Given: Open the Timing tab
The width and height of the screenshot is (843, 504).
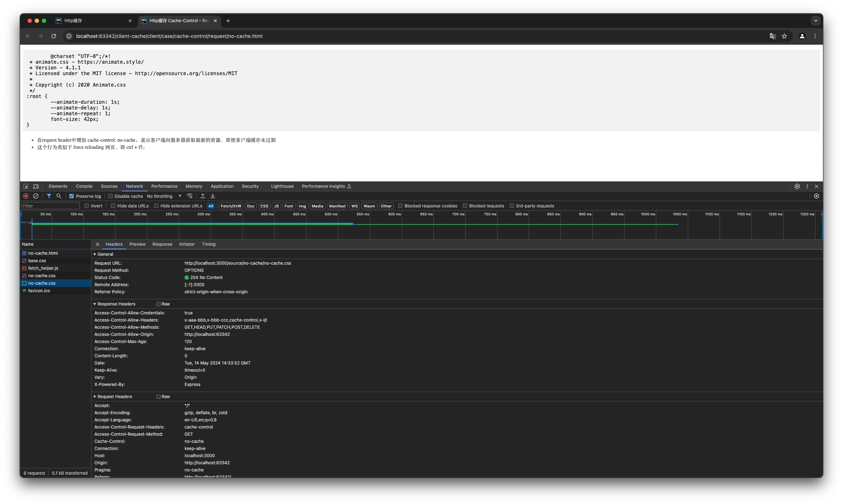Looking at the screenshot, I should click(x=209, y=244).
